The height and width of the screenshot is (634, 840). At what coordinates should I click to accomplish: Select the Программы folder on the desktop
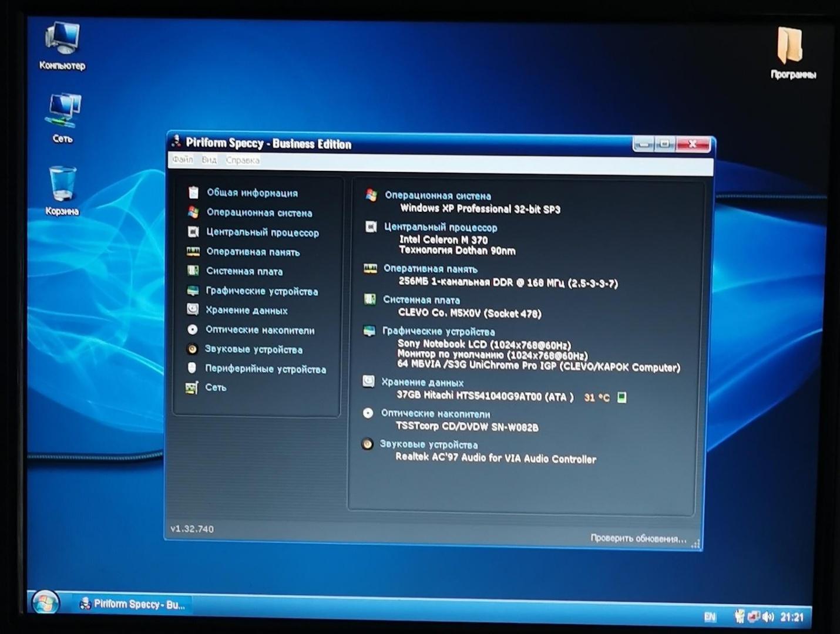click(792, 53)
